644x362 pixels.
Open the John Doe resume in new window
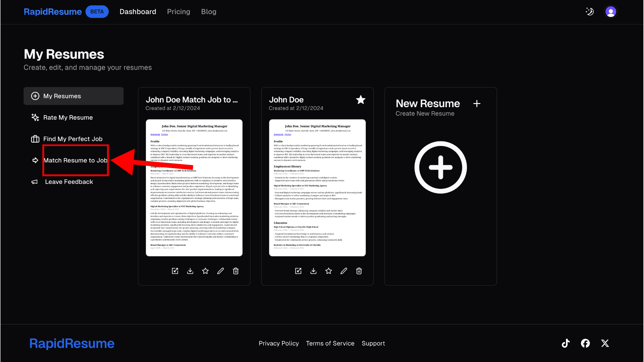point(298,271)
